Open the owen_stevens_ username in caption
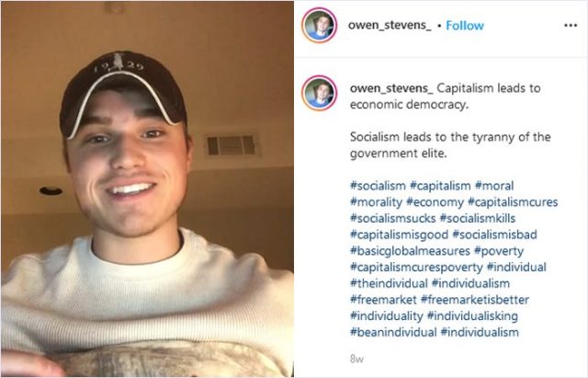This screenshot has height=378, width=588. click(391, 88)
